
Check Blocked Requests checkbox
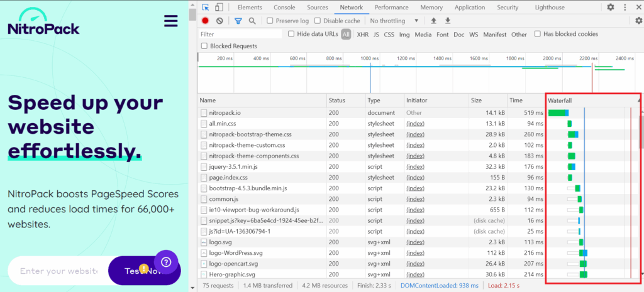[204, 46]
